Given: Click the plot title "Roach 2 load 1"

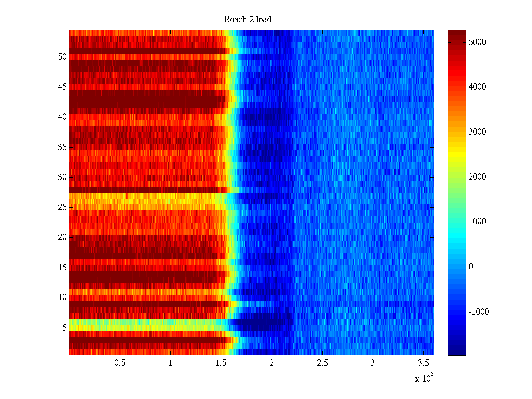Looking at the screenshot, I should click(x=251, y=20).
